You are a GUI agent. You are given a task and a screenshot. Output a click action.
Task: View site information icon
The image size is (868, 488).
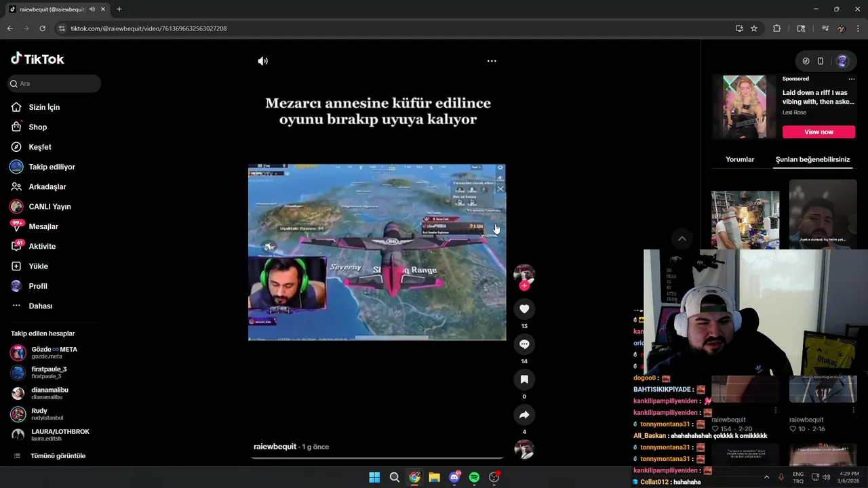coord(62,28)
